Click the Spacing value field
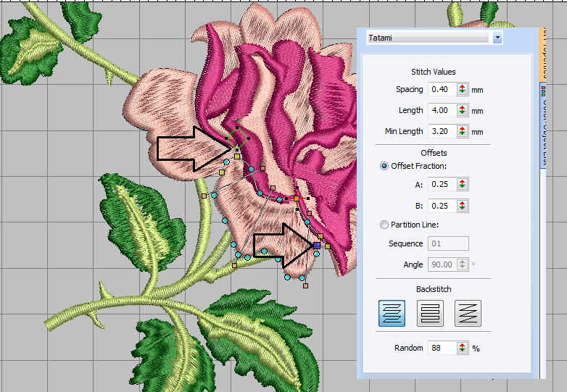Image resolution: width=567 pixels, height=392 pixels. (442, 89)
